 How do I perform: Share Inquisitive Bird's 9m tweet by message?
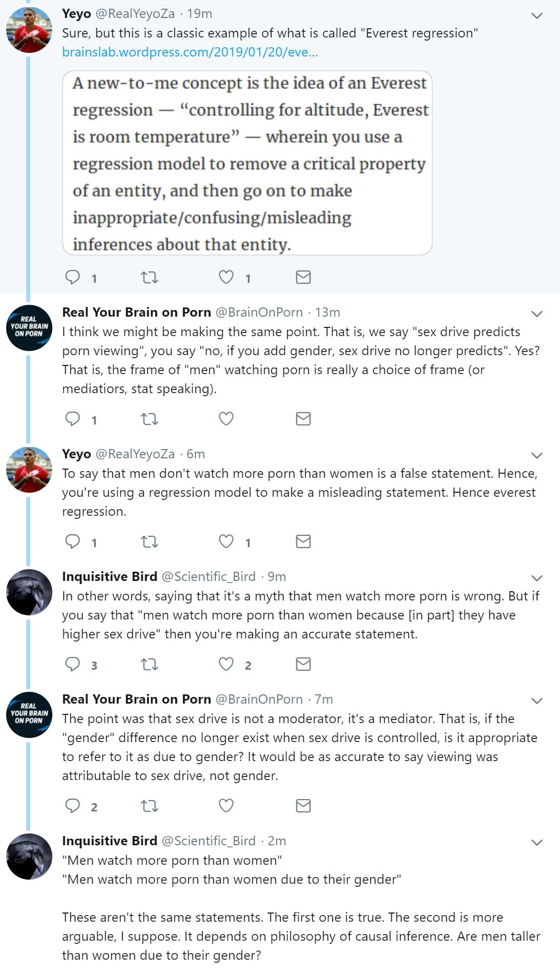point(303,664)
